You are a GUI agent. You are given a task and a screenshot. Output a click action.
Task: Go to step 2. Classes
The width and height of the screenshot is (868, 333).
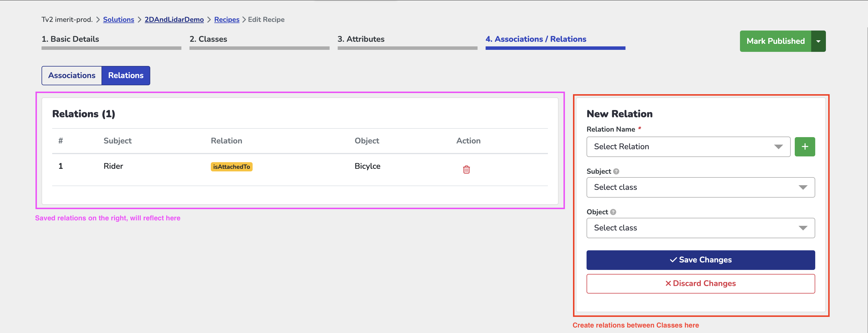click(x=208, y=39)
